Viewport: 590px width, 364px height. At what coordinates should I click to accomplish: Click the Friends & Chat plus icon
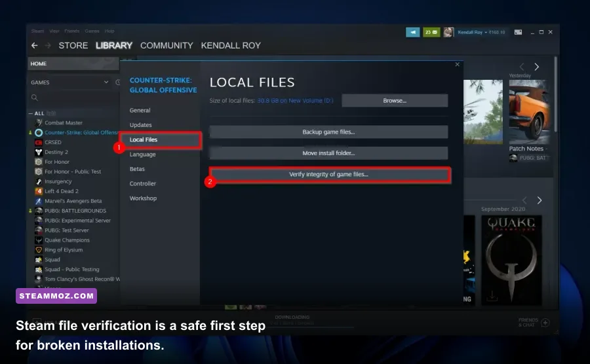click(545, 322)
